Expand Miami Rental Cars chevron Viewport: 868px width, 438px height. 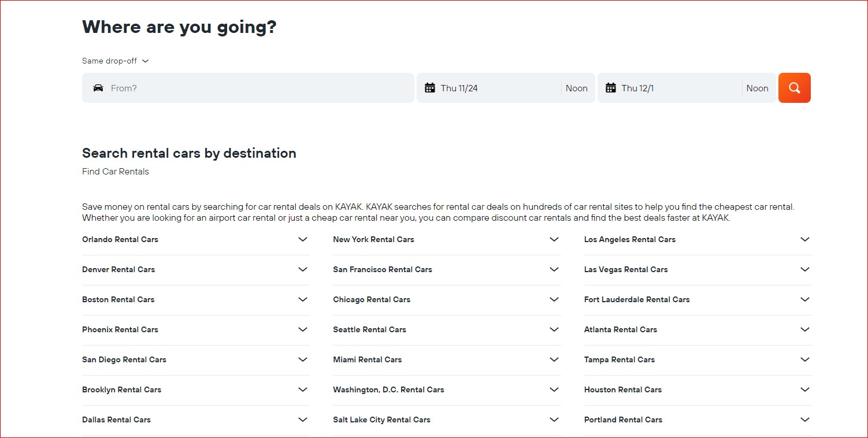[x=554, y=359]
